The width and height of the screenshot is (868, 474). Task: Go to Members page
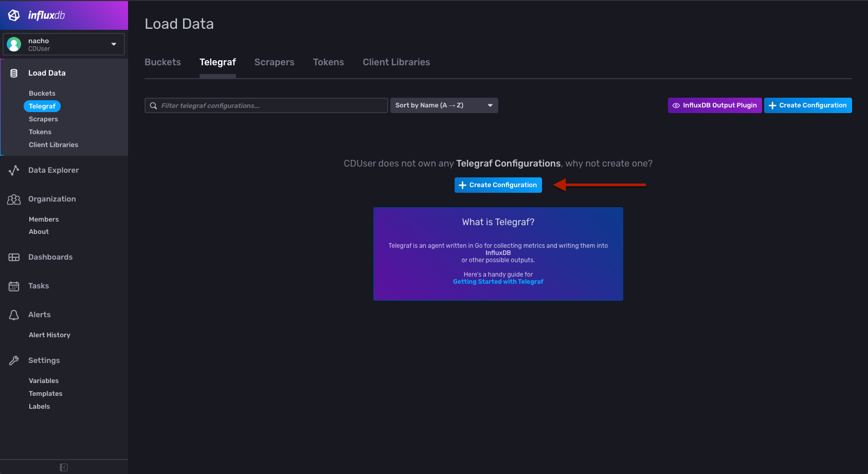44,220
